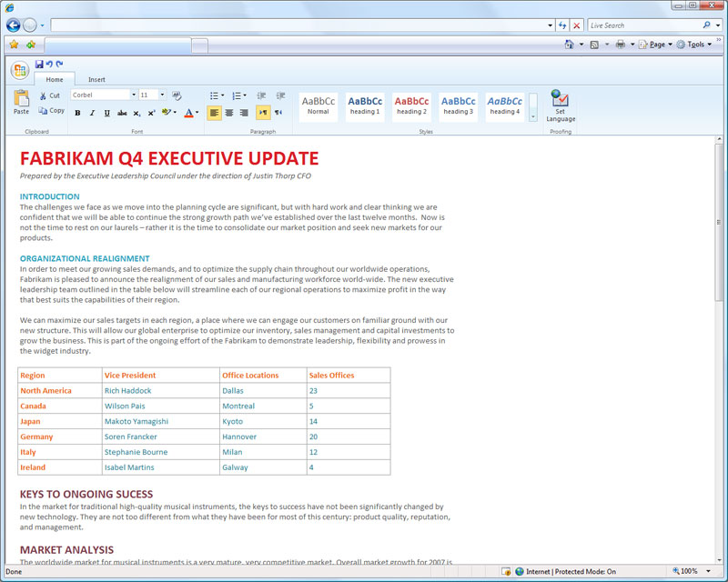Click the Save icon in quick access toolbar

tap(39, 64)
